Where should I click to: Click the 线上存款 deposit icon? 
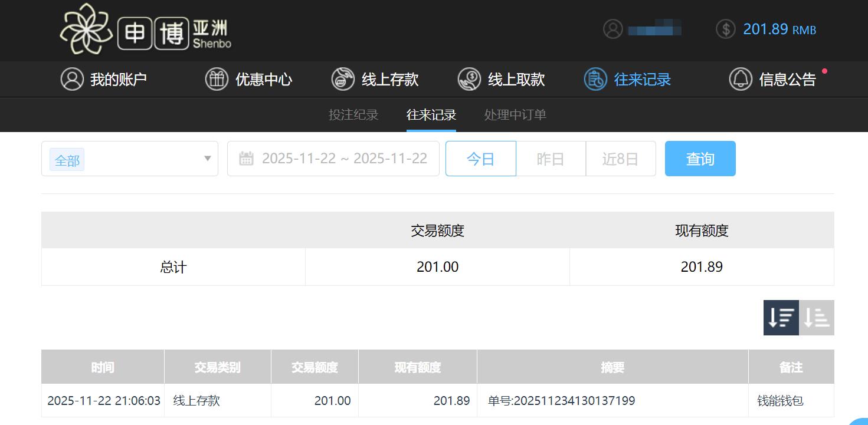(342, 78)
